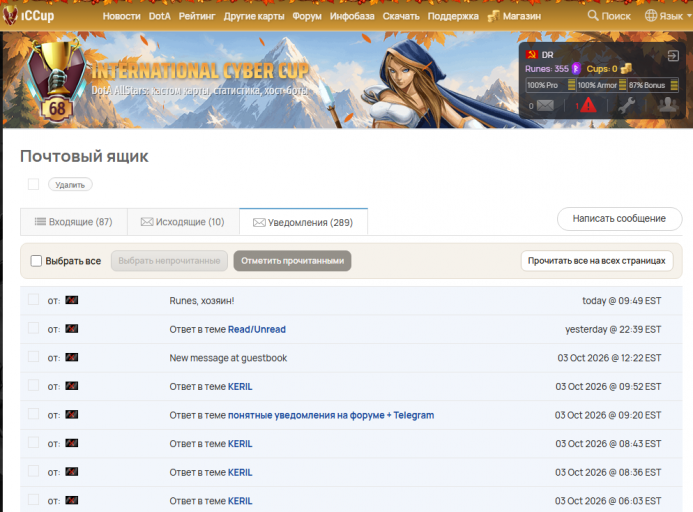
Task: Click sender avatar in the 09:52 KERIL row
Action: click(72, 386)
